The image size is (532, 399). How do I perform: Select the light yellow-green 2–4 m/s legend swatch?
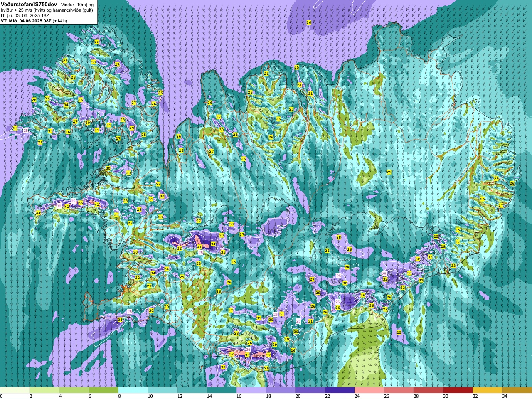(x=44, y=390)
